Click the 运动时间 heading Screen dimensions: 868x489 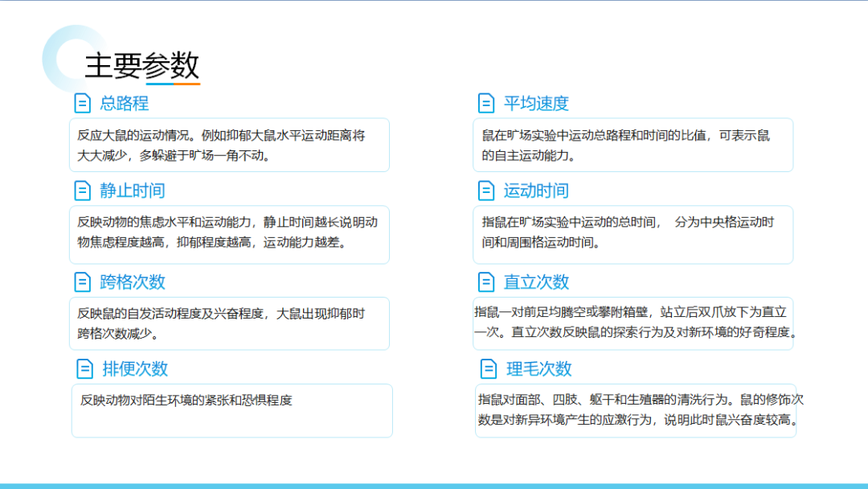click(536, 191)
